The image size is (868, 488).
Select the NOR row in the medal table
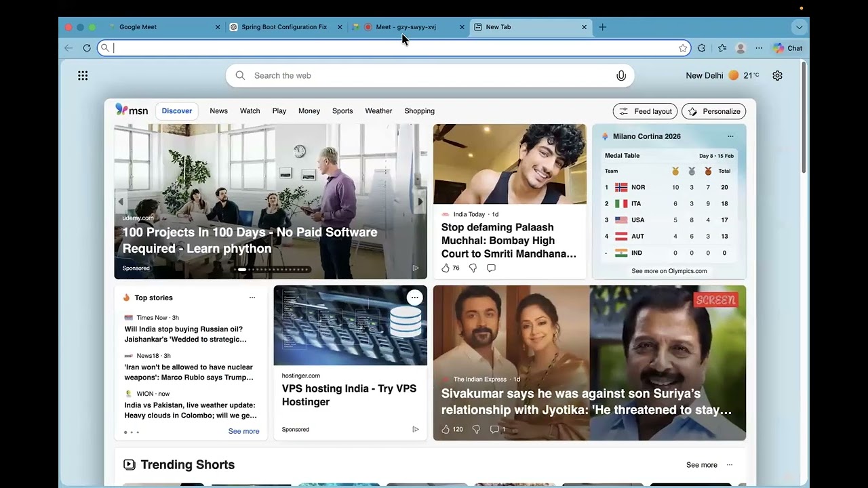[x=669, y=187]
